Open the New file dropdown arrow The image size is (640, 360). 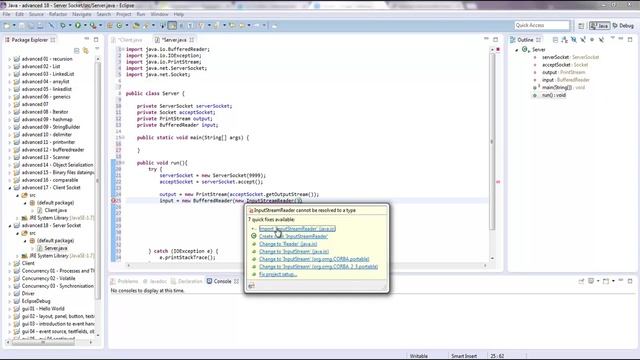[14, 26]
